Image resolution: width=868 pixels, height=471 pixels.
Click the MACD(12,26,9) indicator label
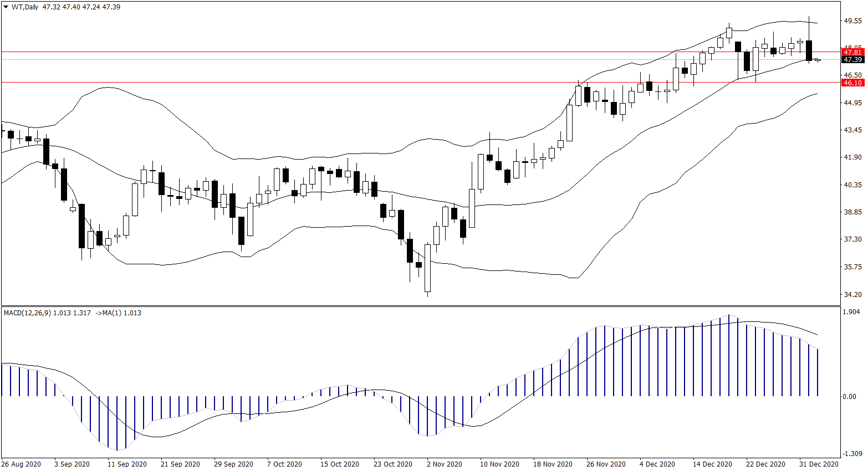27,313
